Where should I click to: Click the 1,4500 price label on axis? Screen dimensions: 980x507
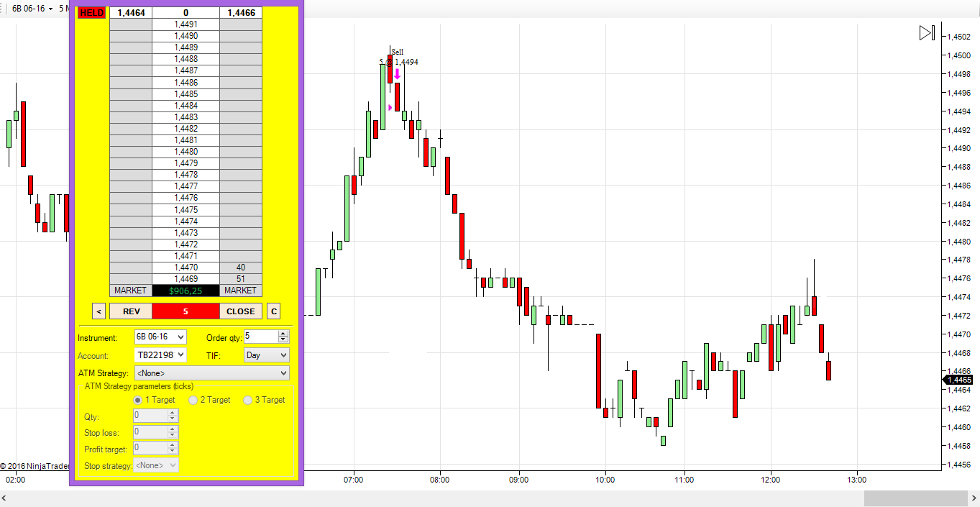pos(959,55)
